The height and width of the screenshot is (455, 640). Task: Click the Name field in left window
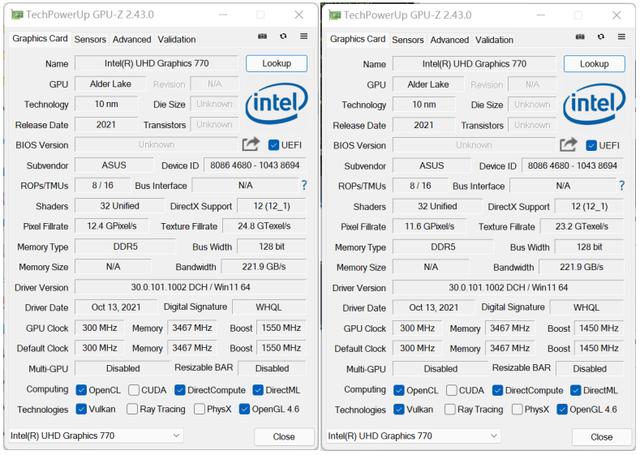[156, 63]
